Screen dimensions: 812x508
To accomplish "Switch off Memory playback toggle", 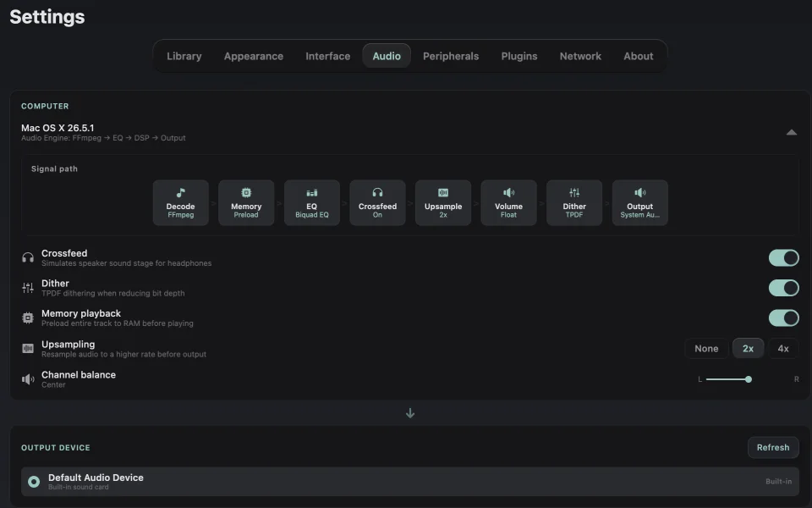I will 783,317.
